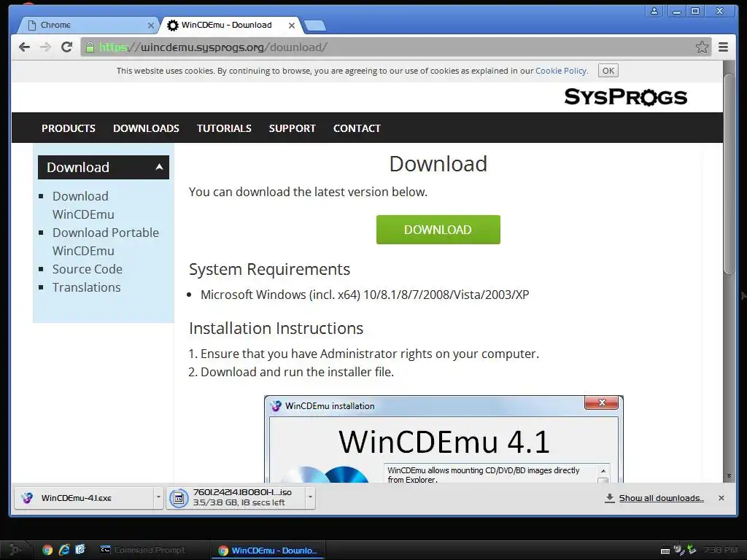Close the downloads bar
747x560 pixels.
tap(721, 497)
